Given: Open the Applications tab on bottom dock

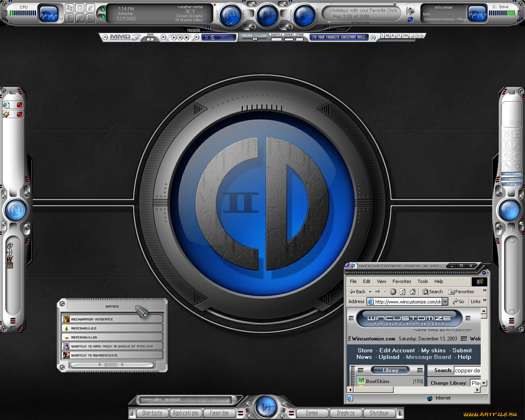Looking at the screenshot, I should click(x=185, y=413).
